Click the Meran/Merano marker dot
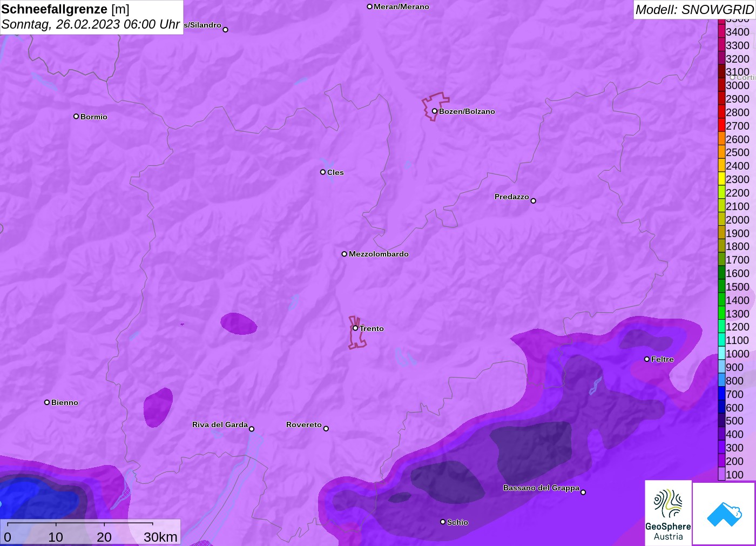 pos(369,6)
